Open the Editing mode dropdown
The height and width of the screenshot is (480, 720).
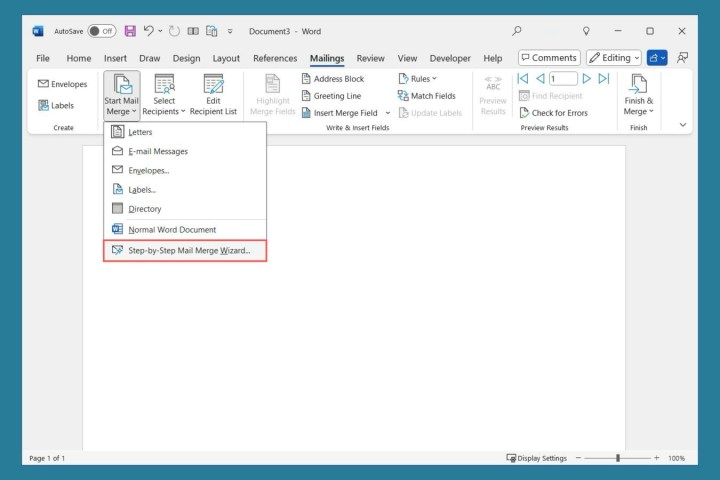coord(613,58)
